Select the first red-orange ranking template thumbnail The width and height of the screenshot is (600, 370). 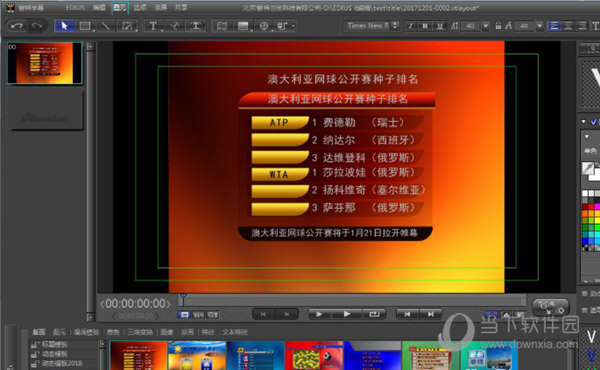click(139, 355)
